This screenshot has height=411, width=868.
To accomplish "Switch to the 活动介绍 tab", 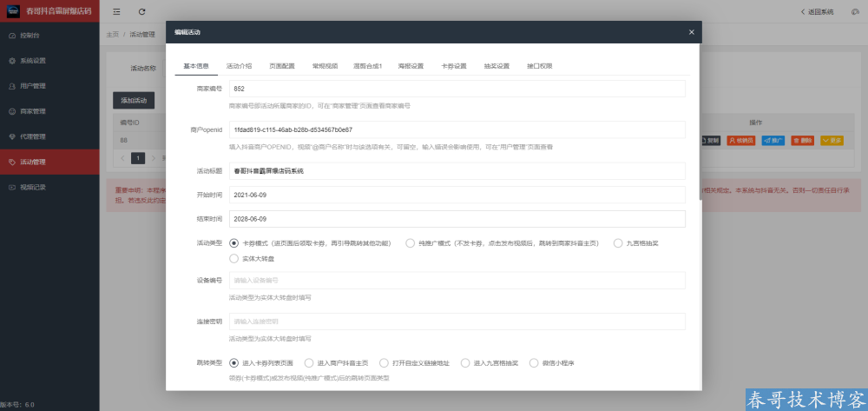I will click(x=240, y=66).
